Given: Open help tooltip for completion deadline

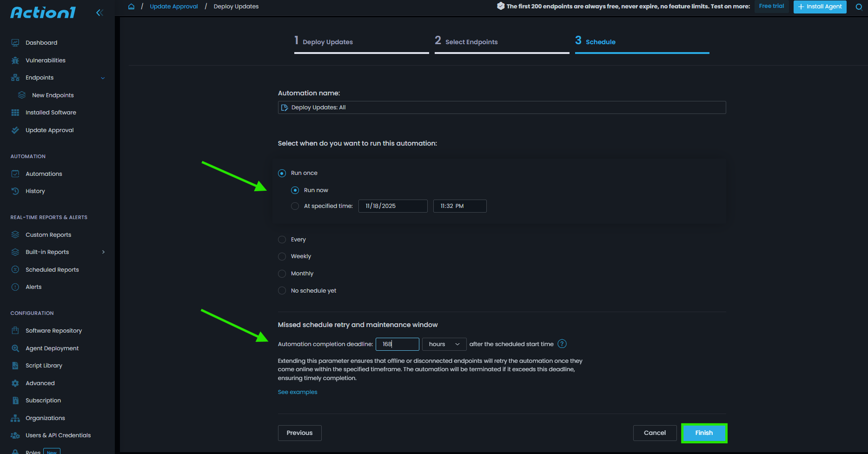Looking at the screenshot, I should tap(562, 344).
